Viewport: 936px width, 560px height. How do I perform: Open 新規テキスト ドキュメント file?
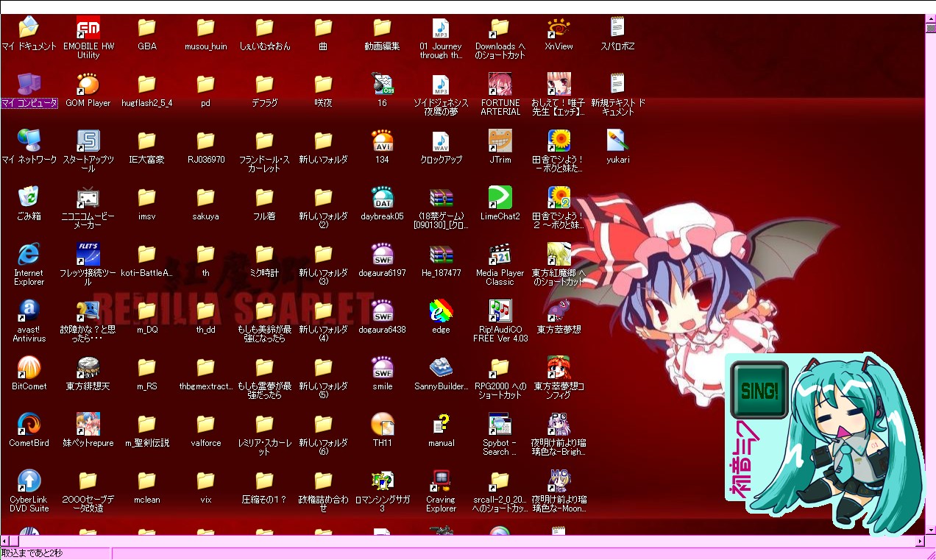[618, 85]
